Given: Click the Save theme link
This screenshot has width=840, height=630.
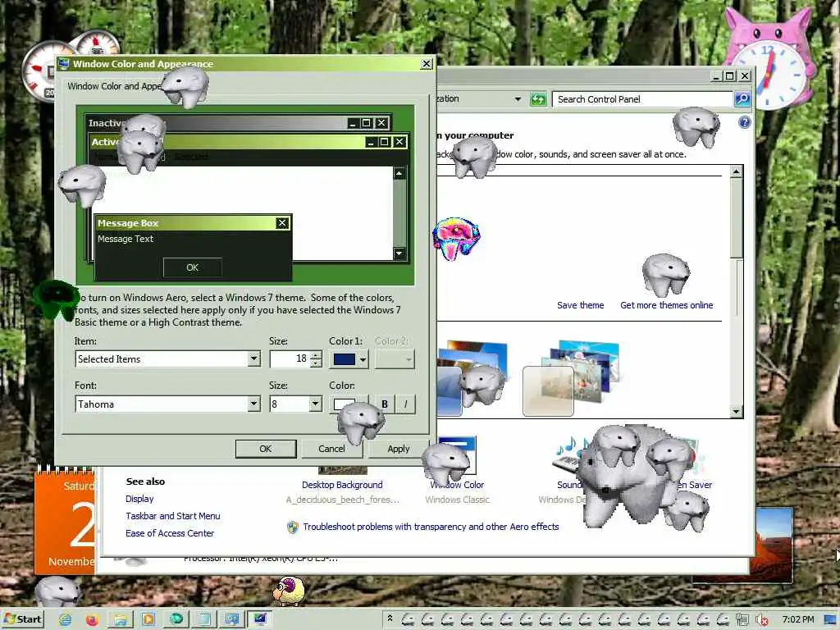Looking at the screenshot, I should click(x=580, y=305).
